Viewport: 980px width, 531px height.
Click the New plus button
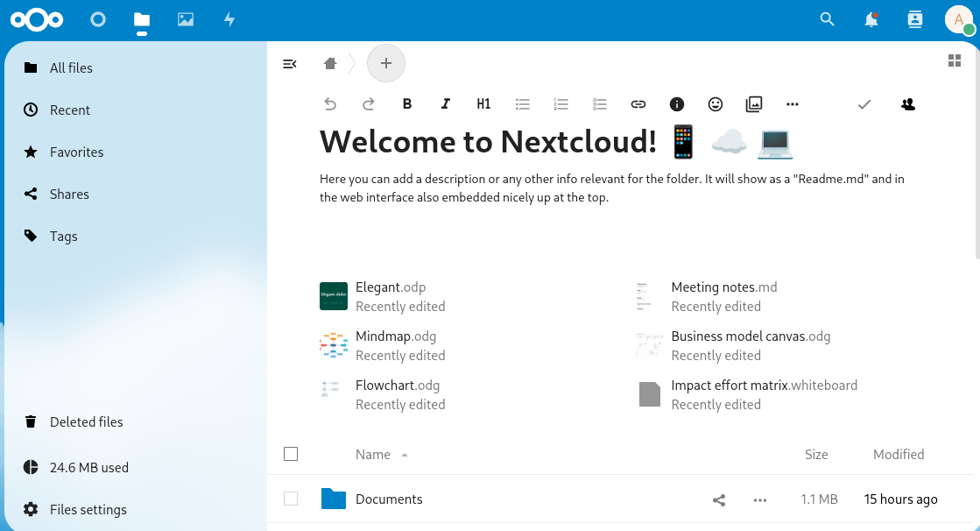pos(386,63)
